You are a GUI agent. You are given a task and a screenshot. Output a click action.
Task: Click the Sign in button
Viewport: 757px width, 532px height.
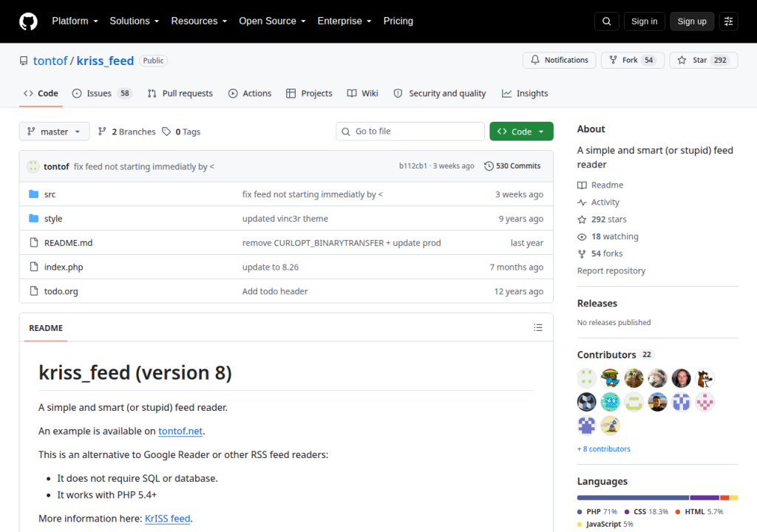(x=644, y=21)
